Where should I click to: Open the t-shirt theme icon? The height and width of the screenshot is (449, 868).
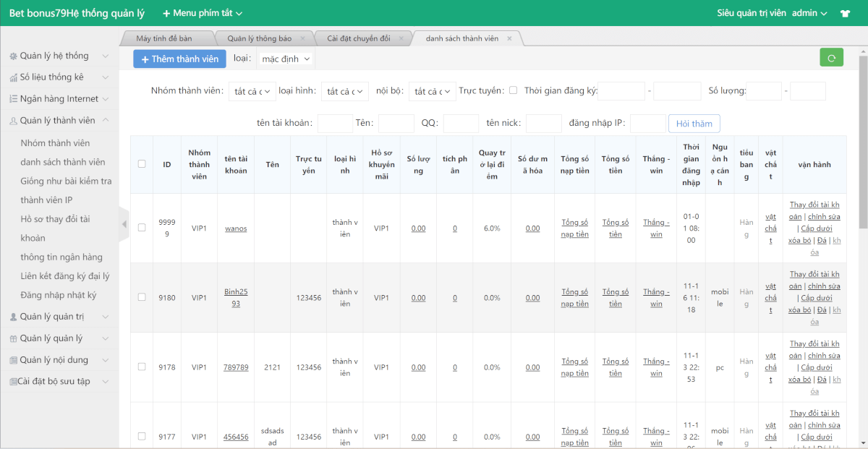(x=845, y=13)
